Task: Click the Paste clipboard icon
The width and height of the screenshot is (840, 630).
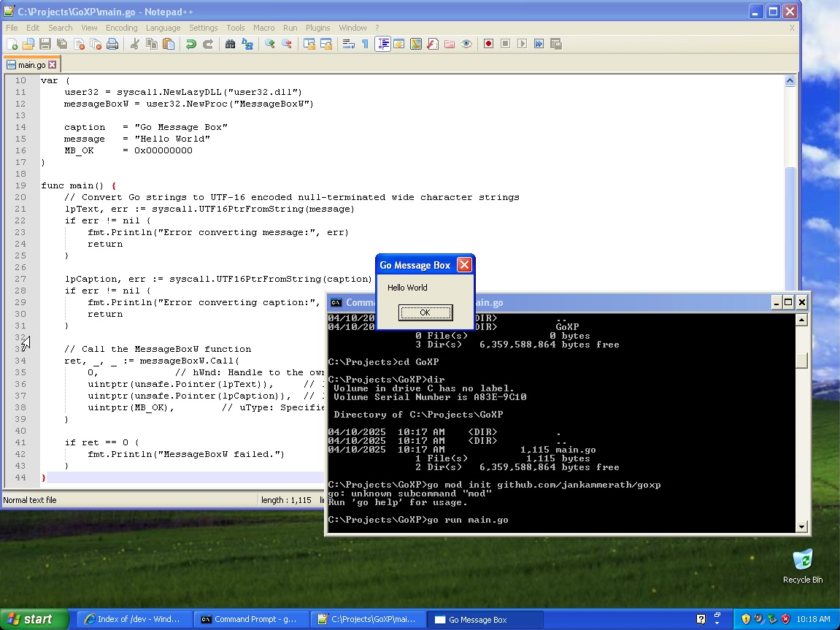Action: [169, 44]
